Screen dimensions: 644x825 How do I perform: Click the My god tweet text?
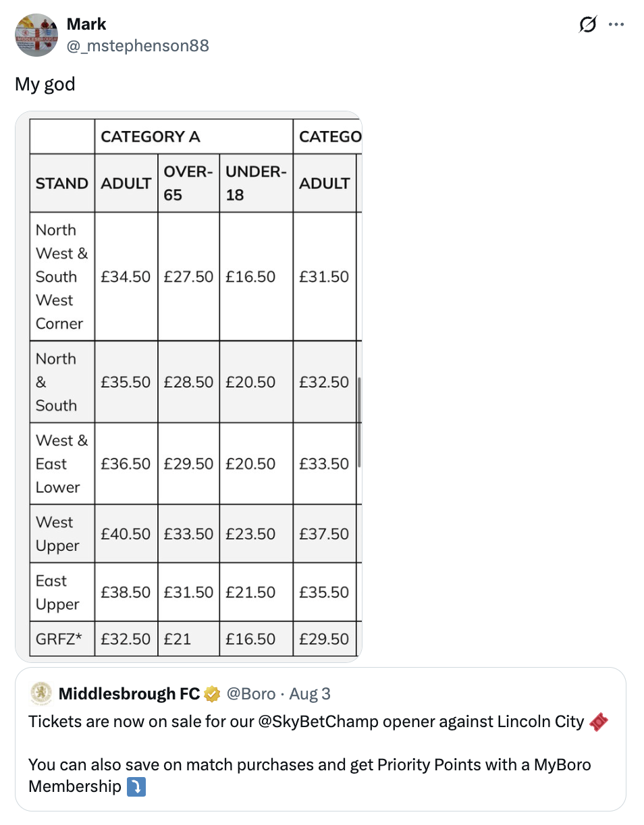tap(45, 84)
